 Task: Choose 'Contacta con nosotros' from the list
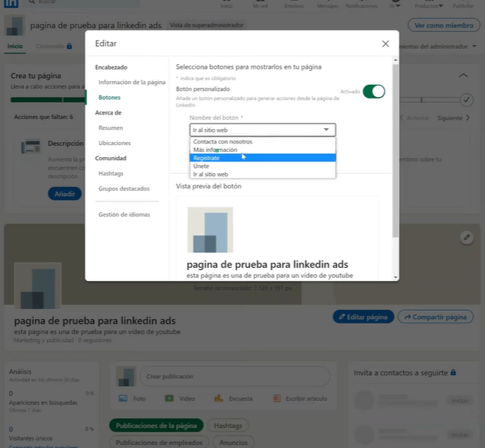(262, 142)
